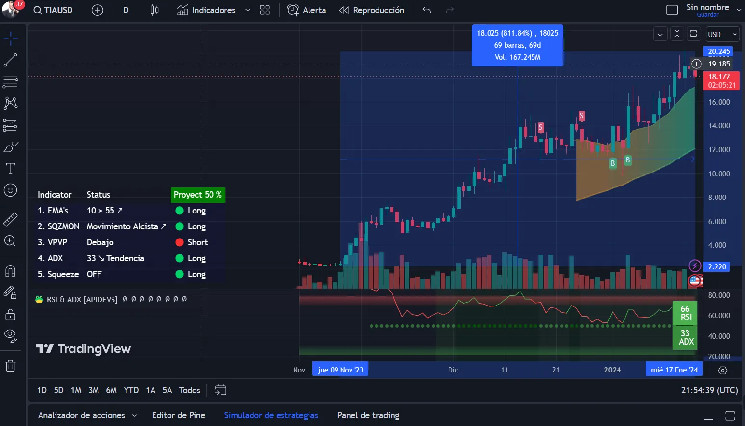The height and width of the screenshot is (426, 745).
Task: Open the user profile avatar menu
Action: 10,9
